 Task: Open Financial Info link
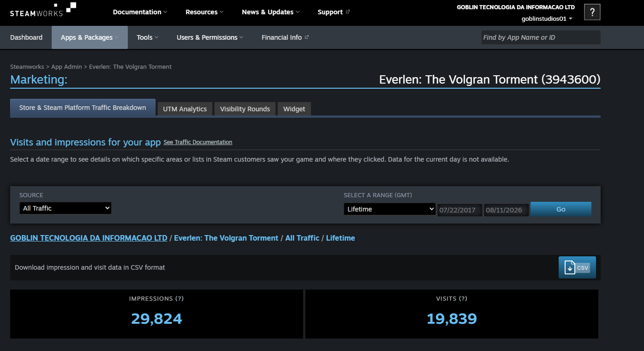click(285, 37)
